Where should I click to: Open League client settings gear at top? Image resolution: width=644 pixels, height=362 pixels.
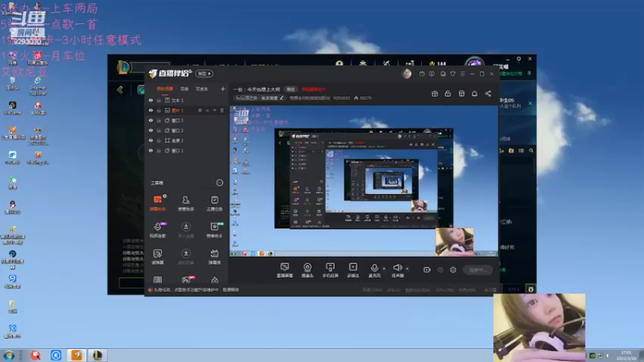(518, 59)
